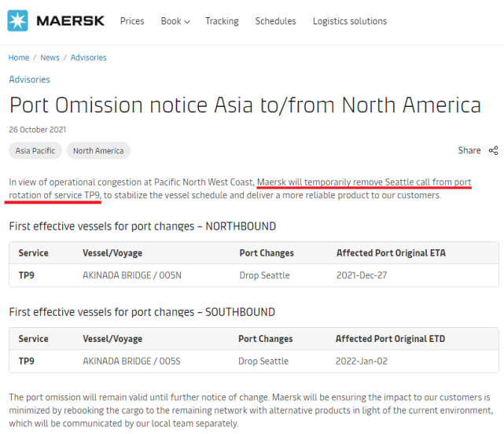Open the Advisories category heading link

coord(29,79)
